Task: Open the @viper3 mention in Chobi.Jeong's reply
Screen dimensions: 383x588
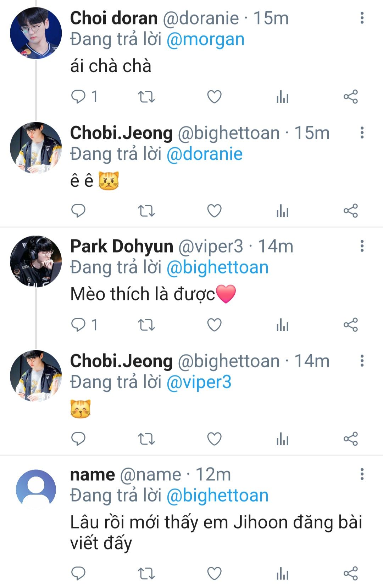Action: [199, 382]
